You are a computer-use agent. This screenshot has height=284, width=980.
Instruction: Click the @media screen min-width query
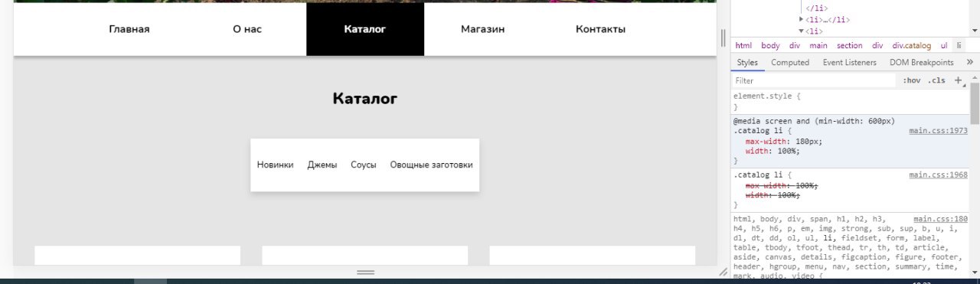point(814,121)
